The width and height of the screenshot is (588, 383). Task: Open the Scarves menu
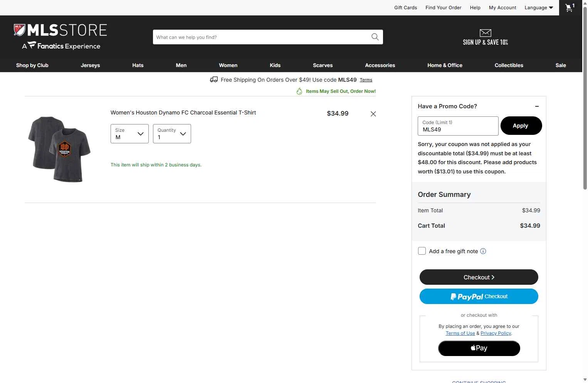click(x=323, y=65)
